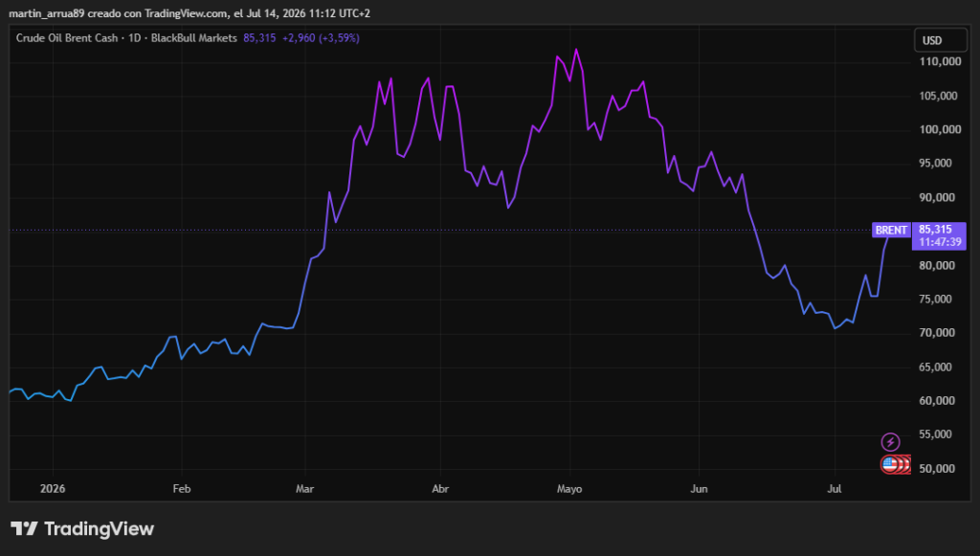980x556 pixels.
Task: Click the 100,000 price axis label
Action: 940,129
